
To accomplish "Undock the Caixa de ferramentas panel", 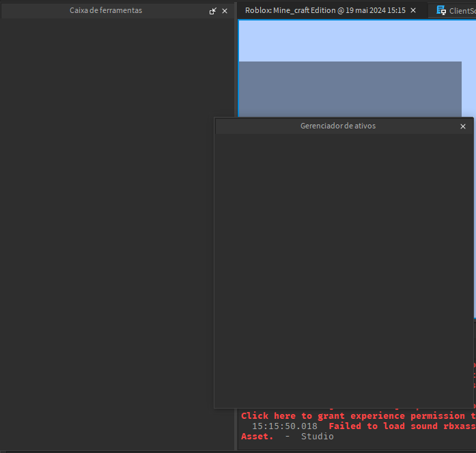I will (213, 11).
